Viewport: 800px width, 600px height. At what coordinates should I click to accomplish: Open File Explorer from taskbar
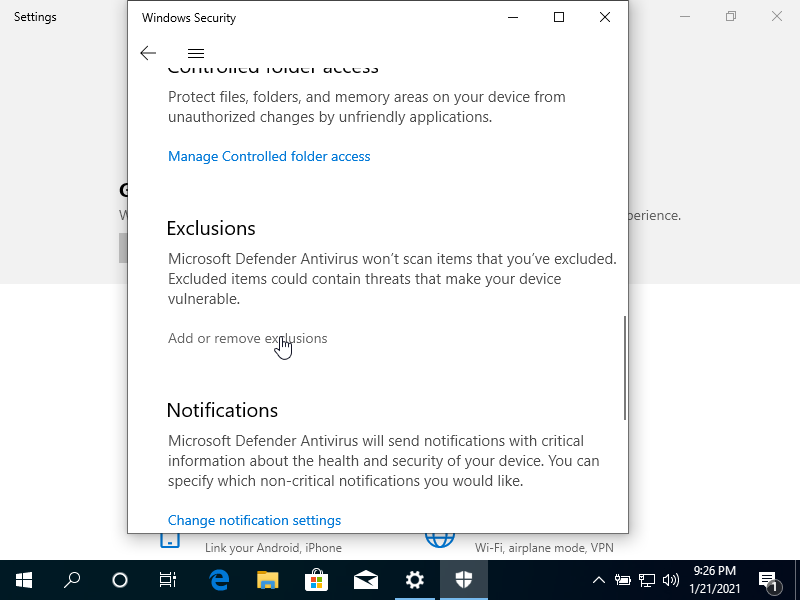coord(268,580)
